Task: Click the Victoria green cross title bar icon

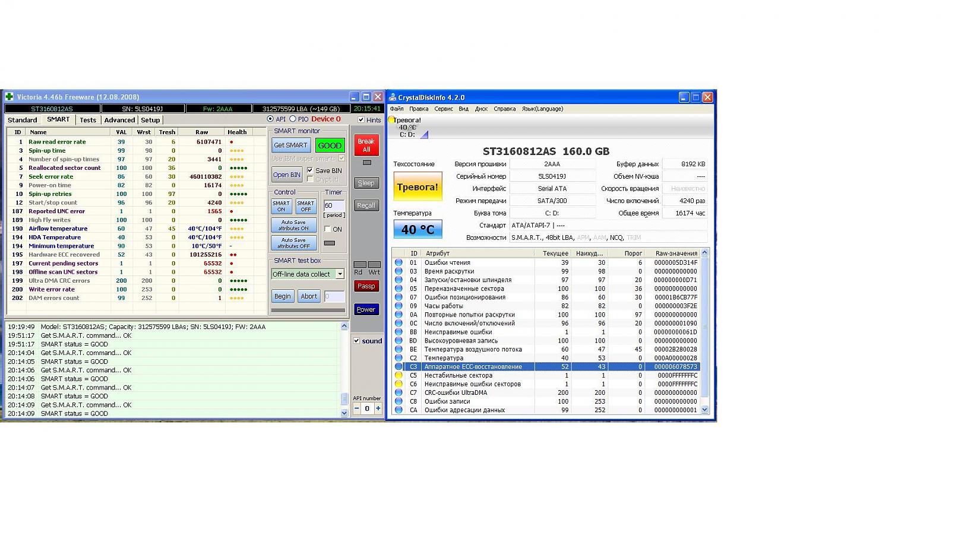Action: point(9,97)
